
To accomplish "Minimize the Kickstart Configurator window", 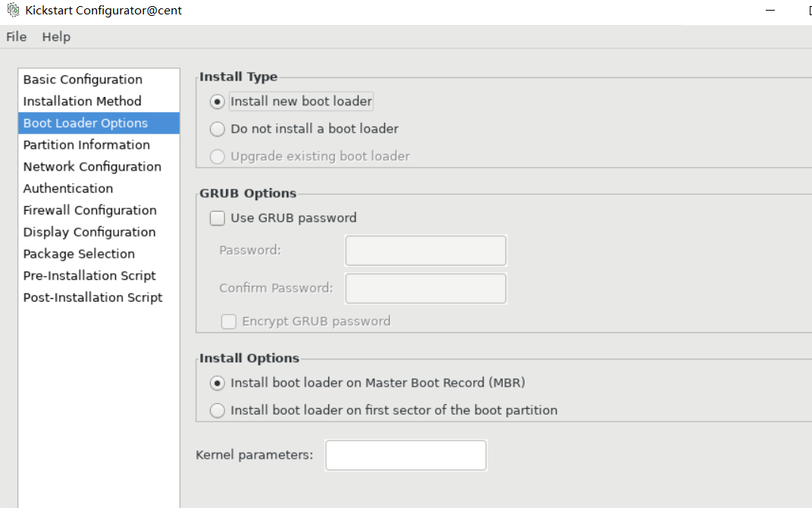I will point(770,11).
